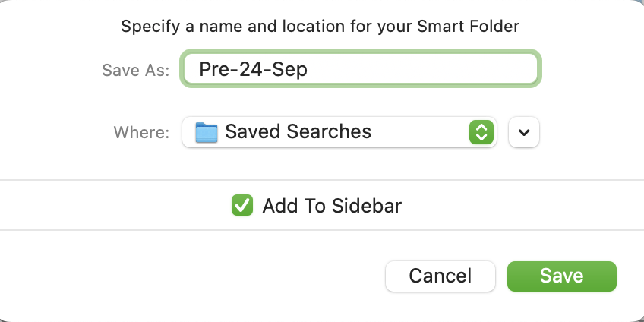Select the "Saved Searches" text in location popup
Screen dimensions: 644x322
point(298,132)
